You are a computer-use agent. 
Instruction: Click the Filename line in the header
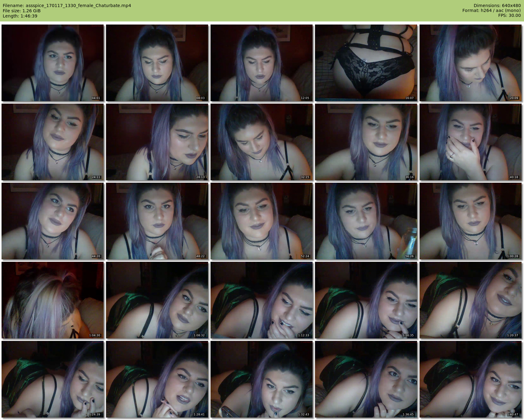pos(67,6)
